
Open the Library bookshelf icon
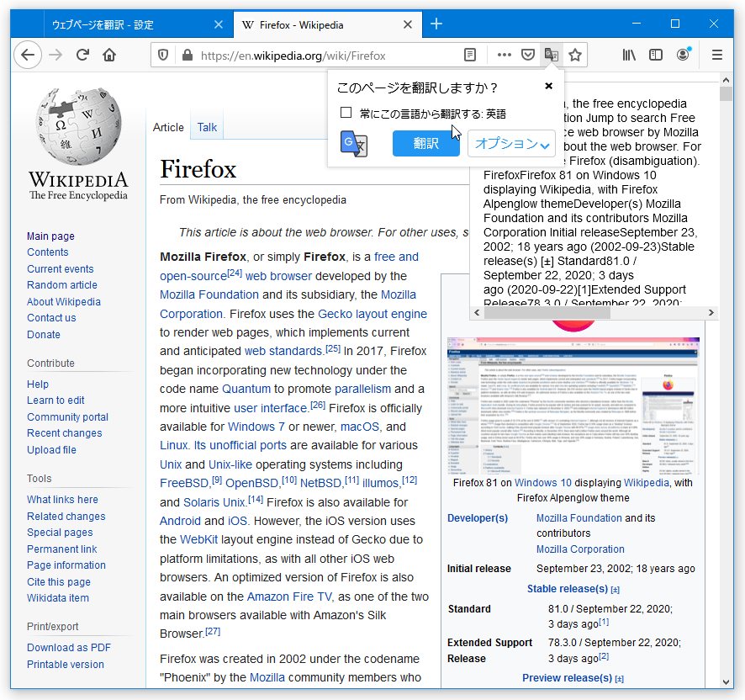[629, 56]
